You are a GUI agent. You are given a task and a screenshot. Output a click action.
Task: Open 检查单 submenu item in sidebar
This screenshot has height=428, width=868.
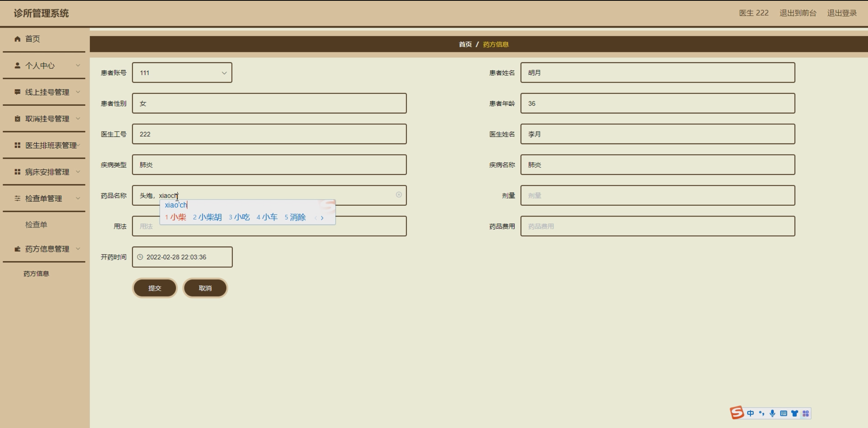(36, 225)
